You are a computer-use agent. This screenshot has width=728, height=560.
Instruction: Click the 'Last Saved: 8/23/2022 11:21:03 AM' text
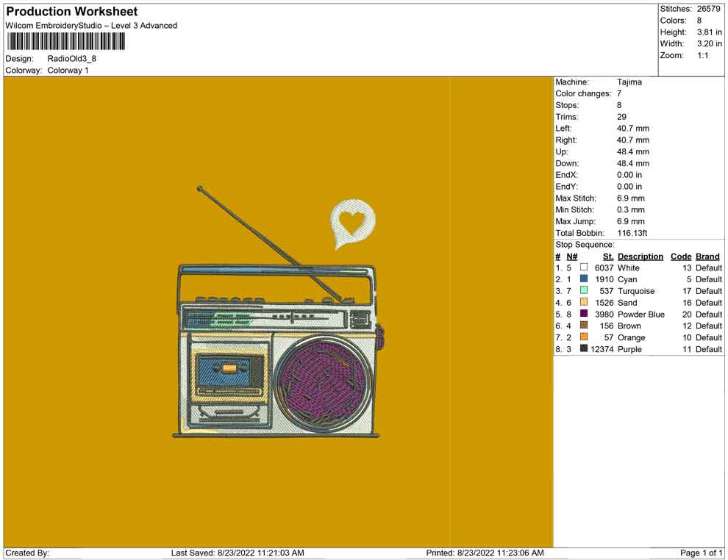[x=238, y=553]
